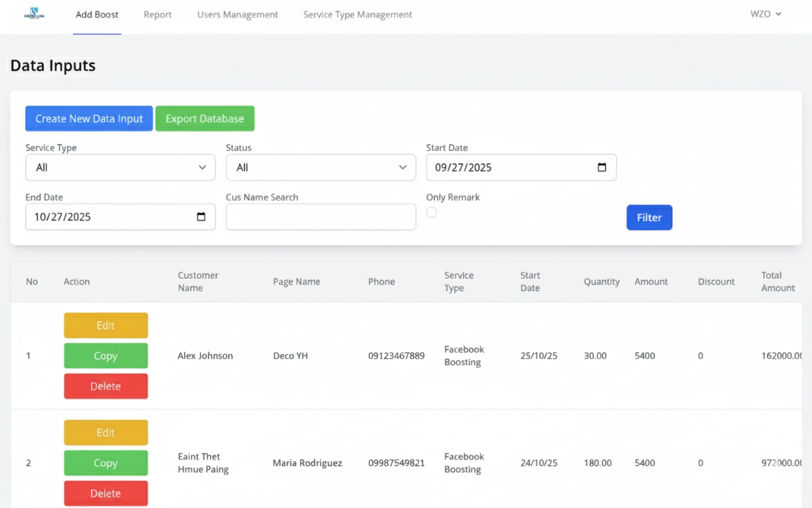This screenshot has height=508, width=812.
Task: Focus the Cus Name Search field
Action: click(320, 217)
